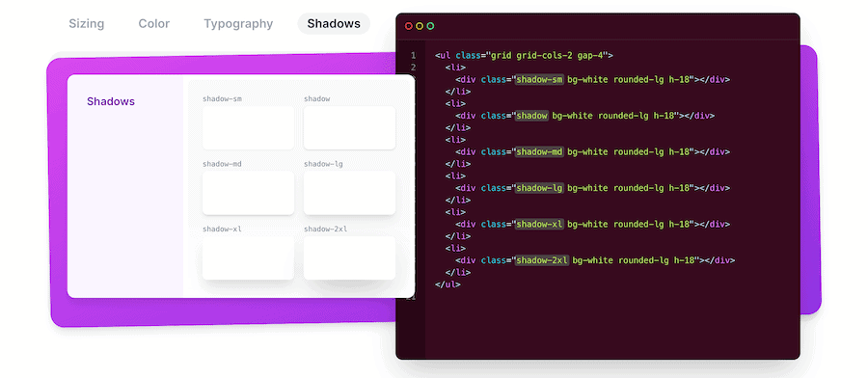Select the shadow-lg preview card
Viewport: 868px width, 378px height.
coord(349,193)
